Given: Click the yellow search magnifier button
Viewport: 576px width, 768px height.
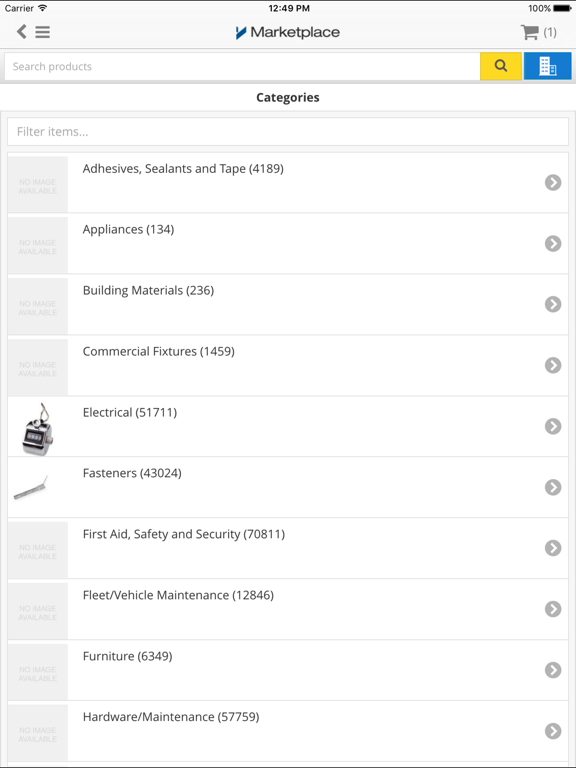Looking at the screenshot, I should pyautogui.click(x=501, y=66).
